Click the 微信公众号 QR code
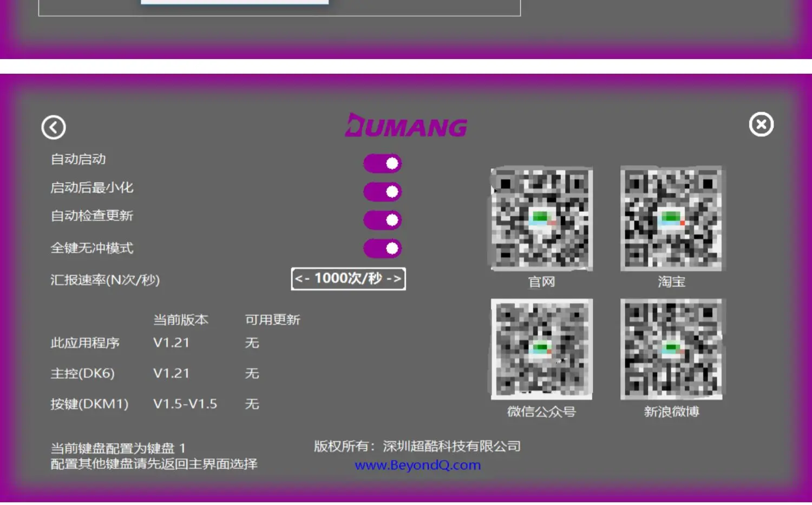The width and height of the screenshot is (812, 505). (541, 349)
